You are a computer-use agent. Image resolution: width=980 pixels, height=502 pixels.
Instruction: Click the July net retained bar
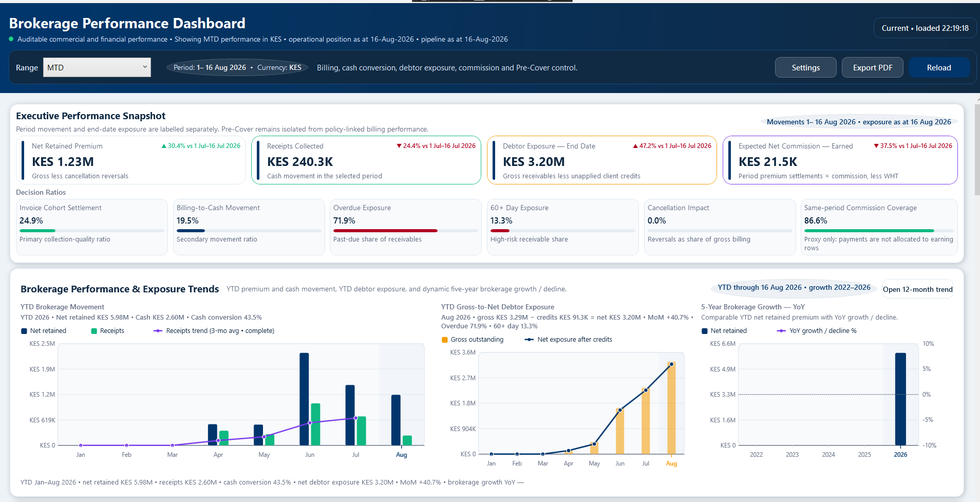[x=350, y=415]
